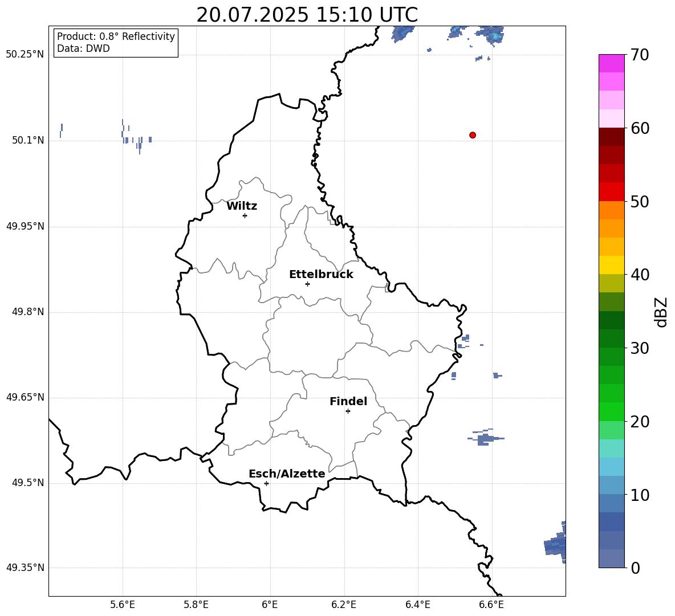Click the 49.8°N latitude label
This screenshot has height=616, width=675.
(x=28, y=312)
